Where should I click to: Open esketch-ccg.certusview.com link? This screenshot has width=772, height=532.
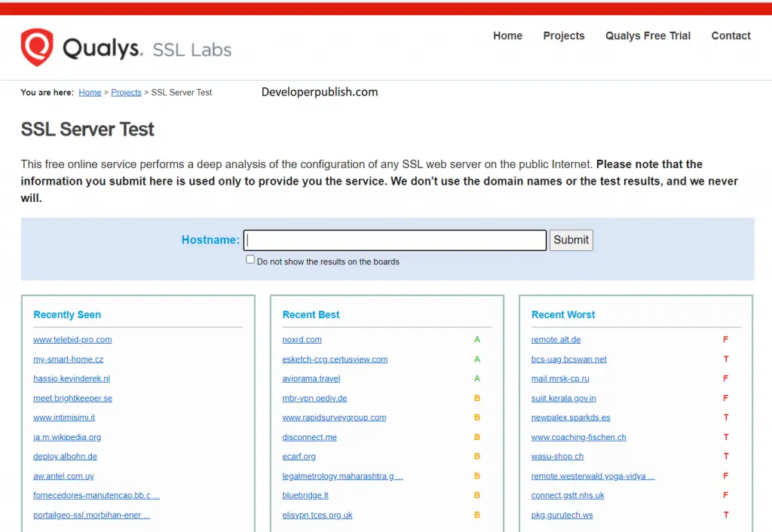point(335,359)
